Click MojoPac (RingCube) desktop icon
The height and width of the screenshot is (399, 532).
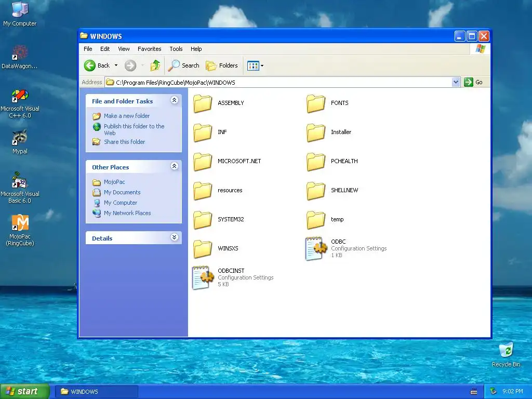[20, 222]
